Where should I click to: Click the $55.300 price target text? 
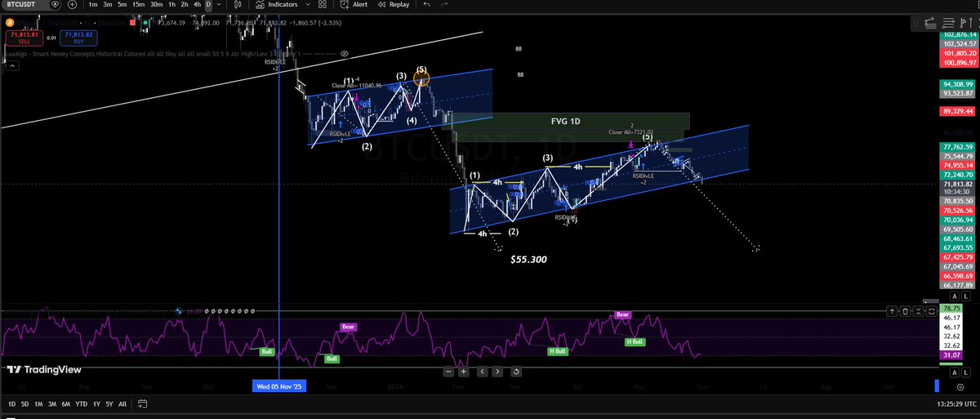coord(528,259)
